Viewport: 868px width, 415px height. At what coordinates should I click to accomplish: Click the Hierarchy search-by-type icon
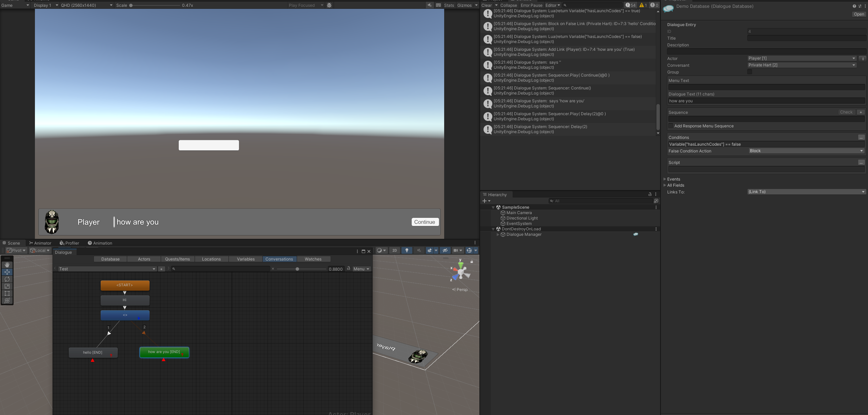pos(656,201)
